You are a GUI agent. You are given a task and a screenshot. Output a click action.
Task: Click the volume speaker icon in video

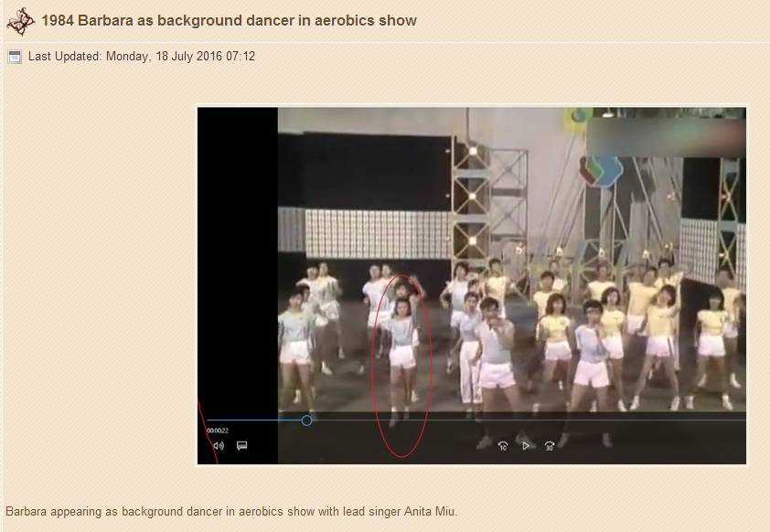click(x=219, y=446)
